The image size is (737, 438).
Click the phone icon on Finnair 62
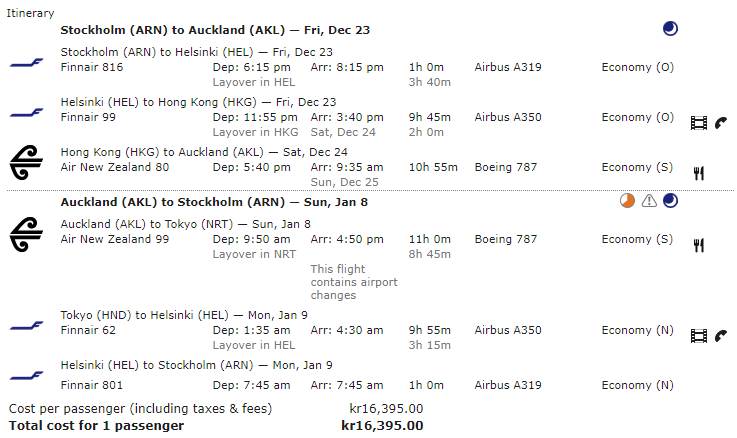(x=721, y=336)
